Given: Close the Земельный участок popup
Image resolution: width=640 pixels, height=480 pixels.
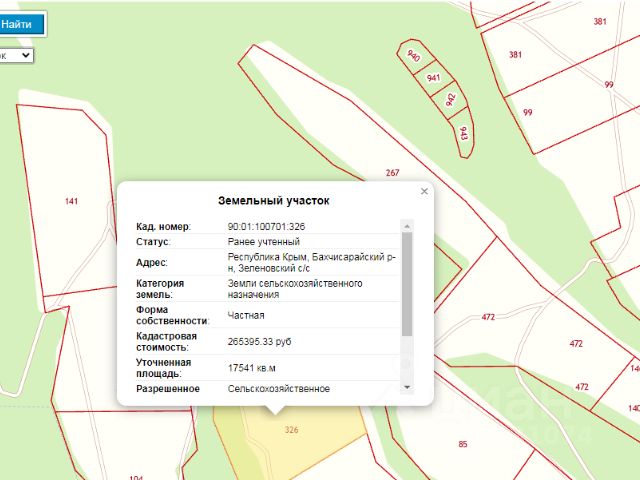Looking at the screenshot, I should point(424,191).
